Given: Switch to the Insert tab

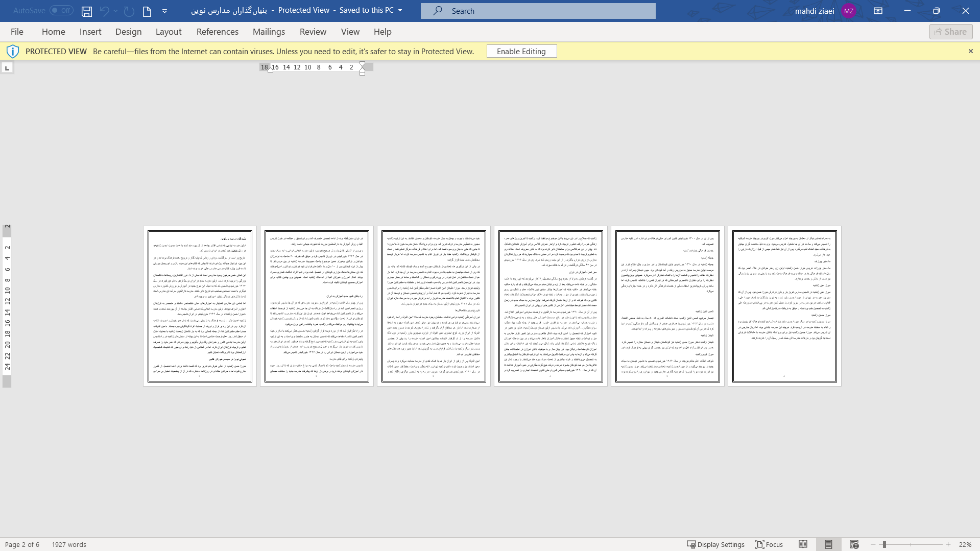Looking at the screenshot, I should click(90, 32).
